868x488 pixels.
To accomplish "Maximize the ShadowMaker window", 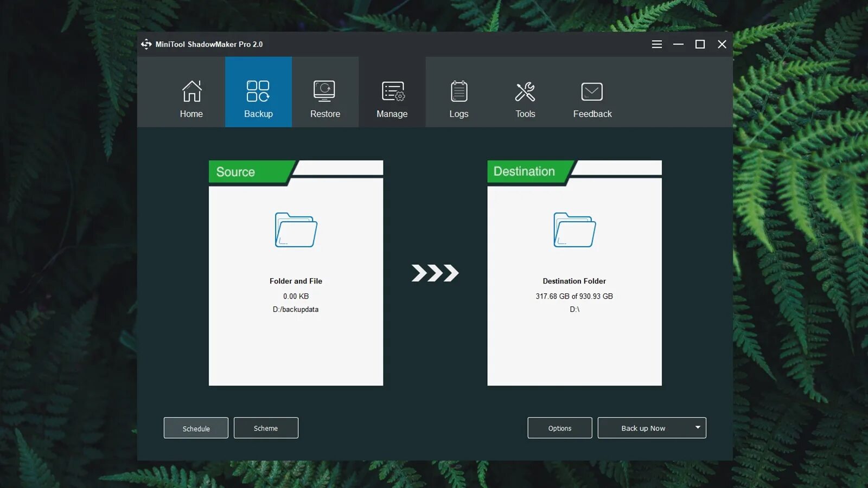I will 700,44.
